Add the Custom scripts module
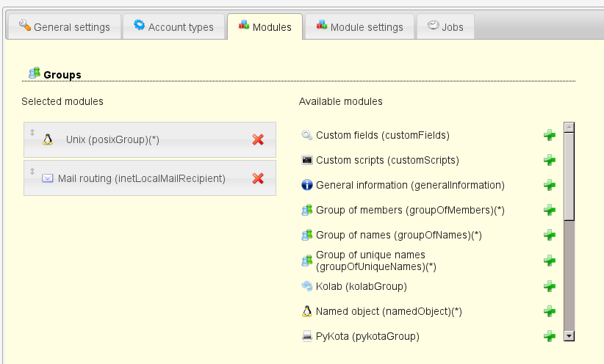604x364 pixels. (549, 160)
